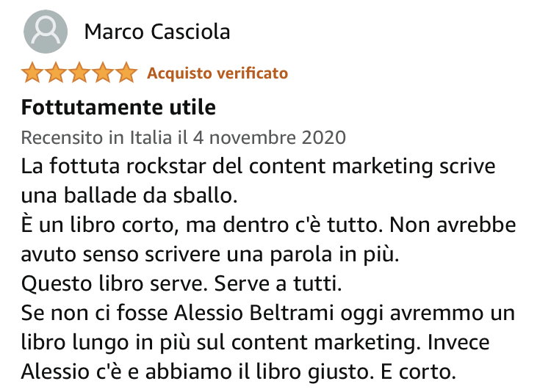Click the "Acquisto verificato" label

coord(217,73)
